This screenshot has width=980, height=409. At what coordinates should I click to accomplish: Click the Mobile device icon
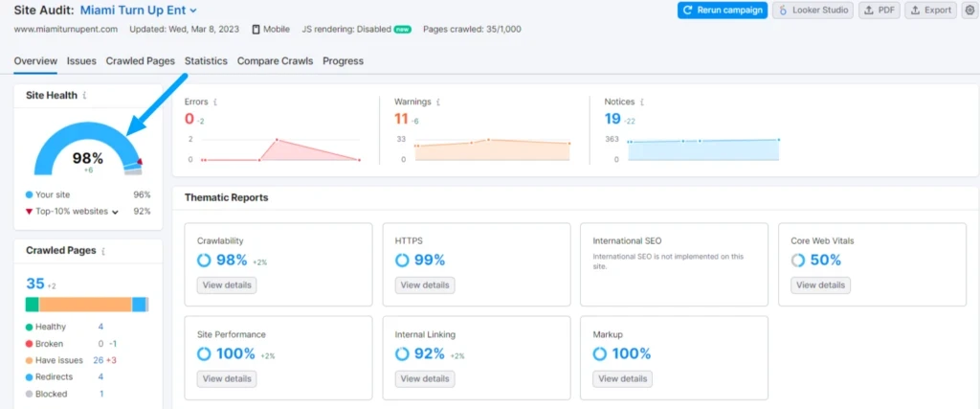tap(256, 30)
